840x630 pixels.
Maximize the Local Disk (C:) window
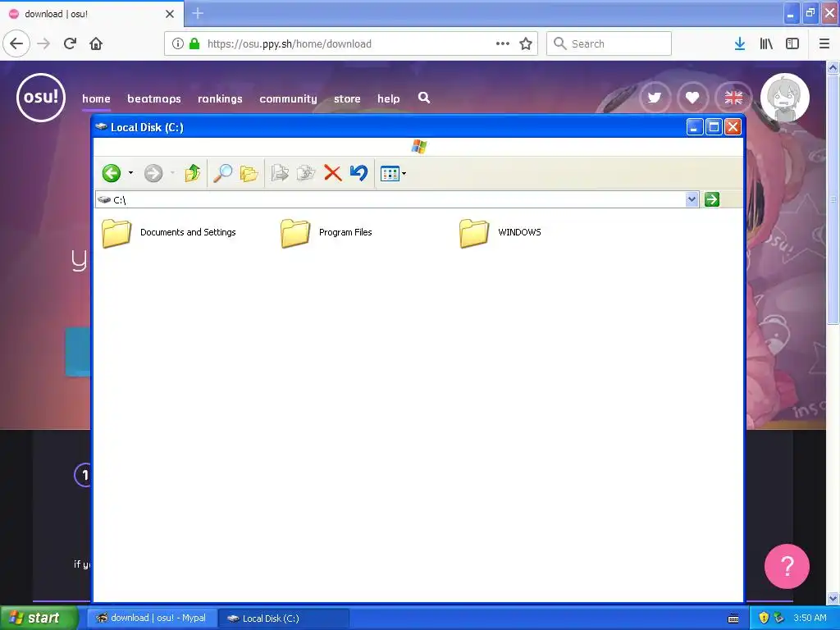[x=714, y=127]
